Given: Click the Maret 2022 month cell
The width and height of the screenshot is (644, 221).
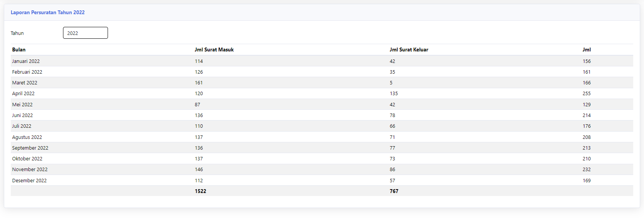Looking at the screenshot, I should click(x=25, y=82).
